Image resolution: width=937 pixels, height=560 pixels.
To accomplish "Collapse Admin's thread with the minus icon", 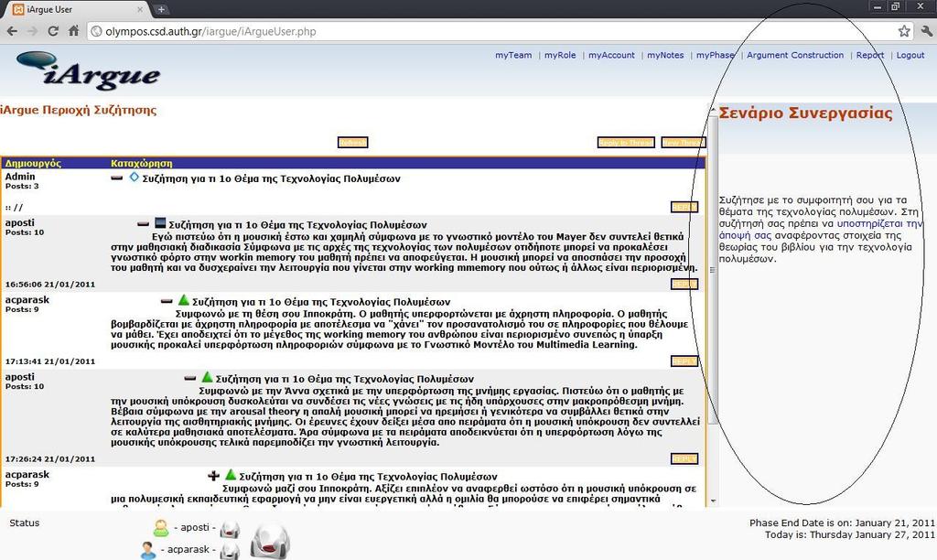I will [117, 178].
